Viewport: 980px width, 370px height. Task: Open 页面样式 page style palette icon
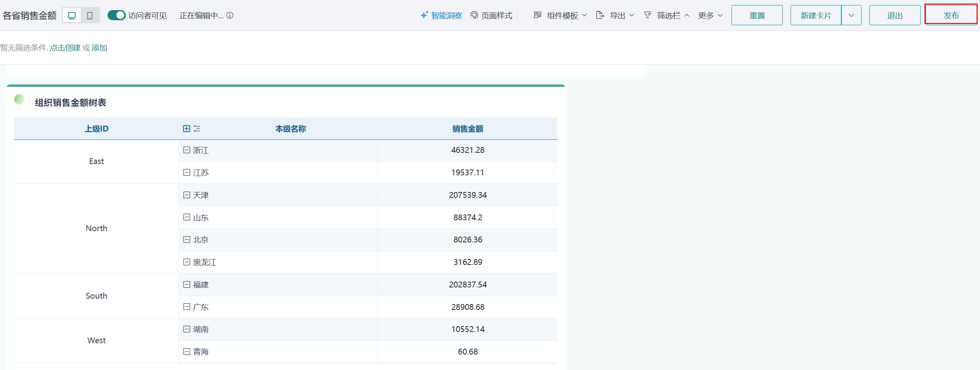tap(474, 15)
